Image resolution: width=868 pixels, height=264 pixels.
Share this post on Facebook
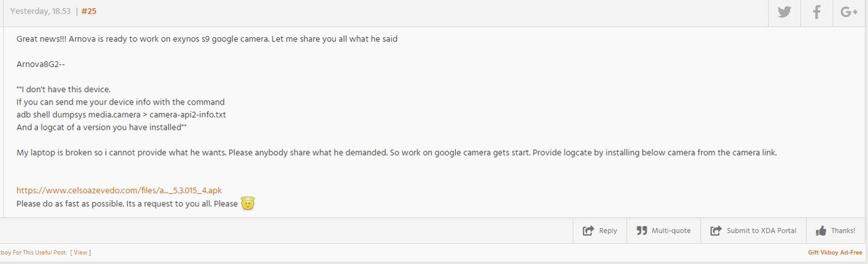click(817, 12)
